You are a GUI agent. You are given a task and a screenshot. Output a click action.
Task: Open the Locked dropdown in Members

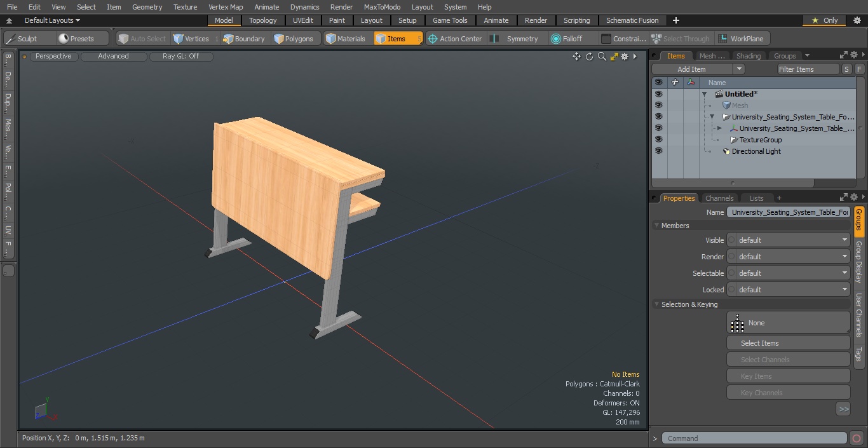(x=788, y=290)
